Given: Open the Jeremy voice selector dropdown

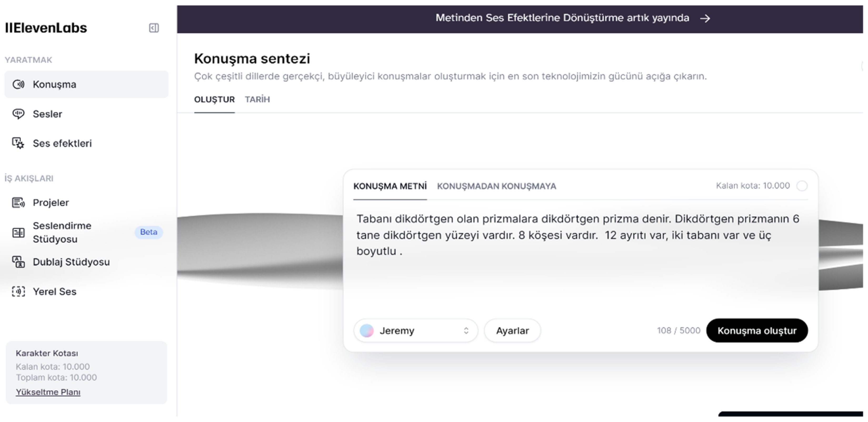Looking at the screenshot, I should pyautogui.click(x=415, y=331).
